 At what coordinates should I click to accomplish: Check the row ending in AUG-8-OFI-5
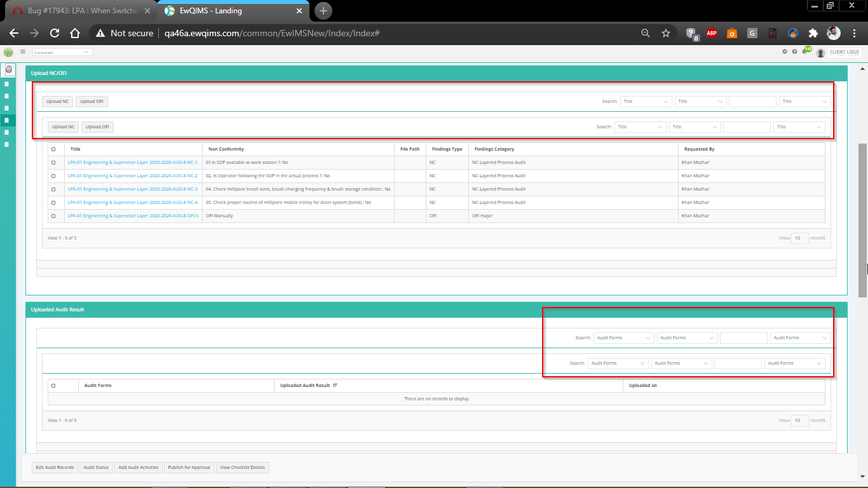click(x=53, y=216)
